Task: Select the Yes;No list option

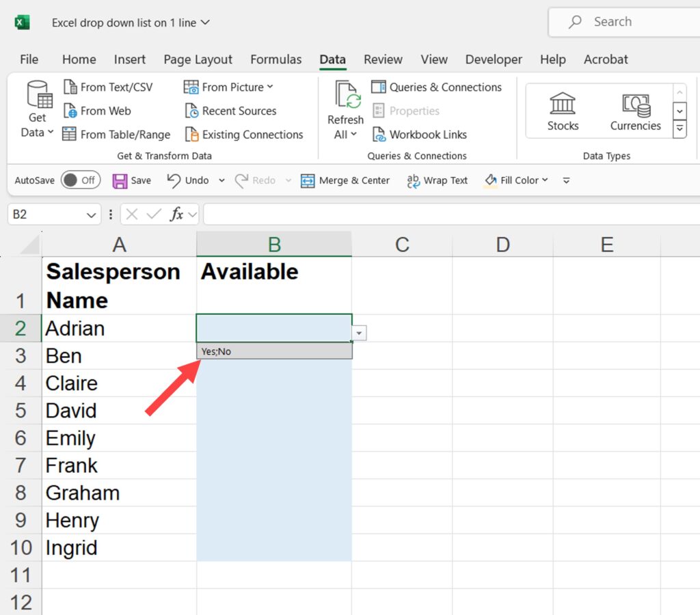Action: tap(274, 351)
